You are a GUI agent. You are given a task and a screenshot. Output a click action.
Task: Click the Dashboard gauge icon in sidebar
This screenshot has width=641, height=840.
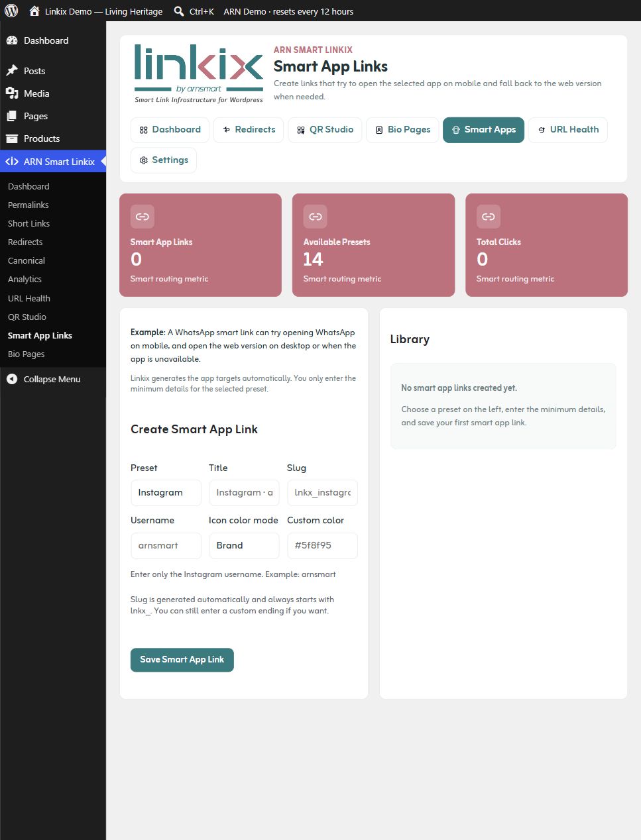pos(12,40)
